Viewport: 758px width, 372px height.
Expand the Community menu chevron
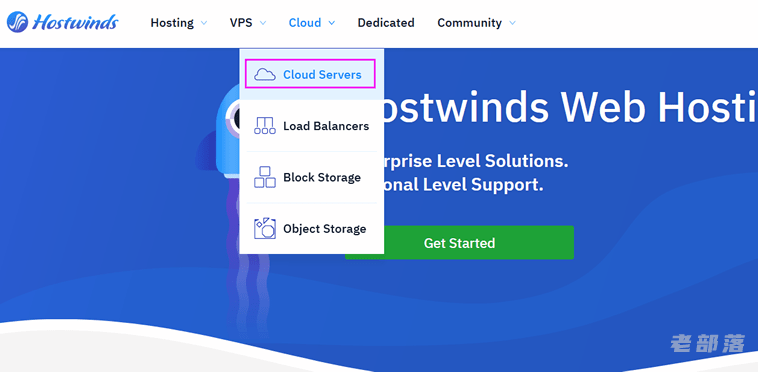tap(512, 23)
